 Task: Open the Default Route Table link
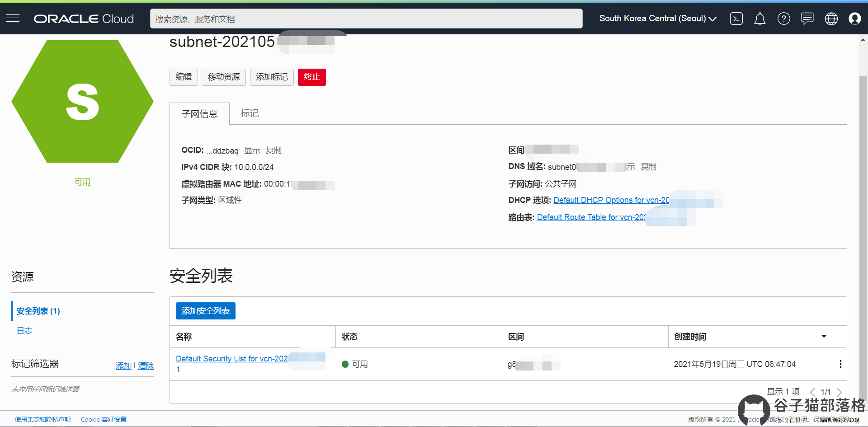[x=591, y=217]
